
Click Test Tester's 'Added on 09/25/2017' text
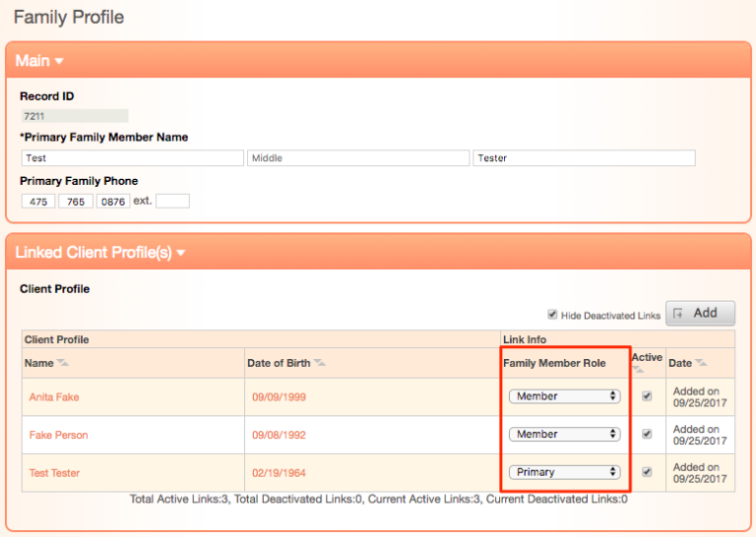pos(700,473)
